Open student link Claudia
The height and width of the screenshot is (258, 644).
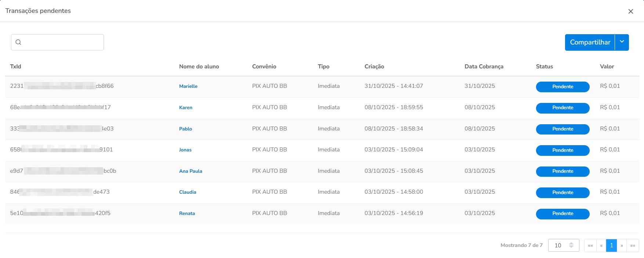point(187,192)
